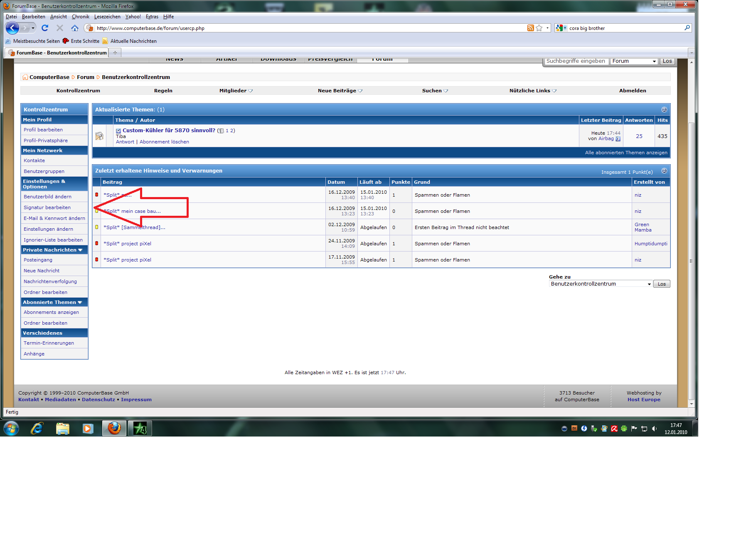Click the Host Europe footer link
746x560 pixels.
coord(644,400)
